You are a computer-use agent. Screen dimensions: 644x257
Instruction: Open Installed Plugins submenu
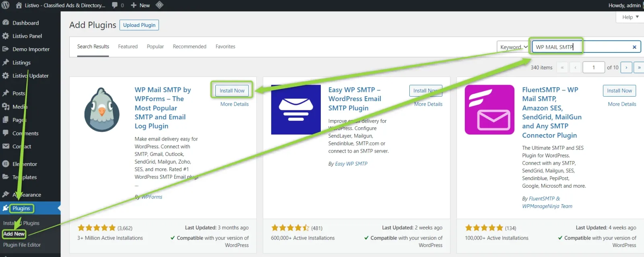point(21,223)
